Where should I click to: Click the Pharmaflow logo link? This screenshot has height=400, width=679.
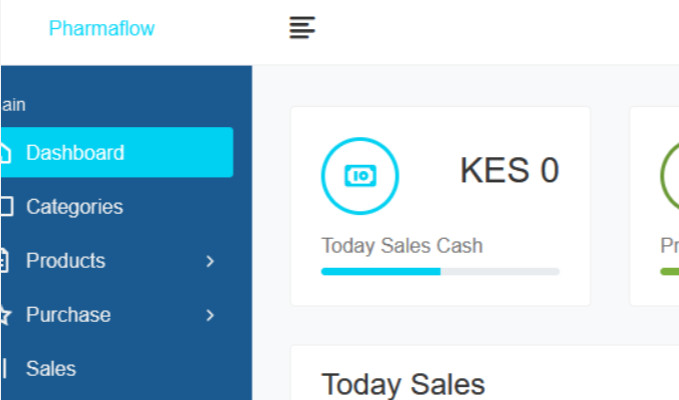point(102,28)
